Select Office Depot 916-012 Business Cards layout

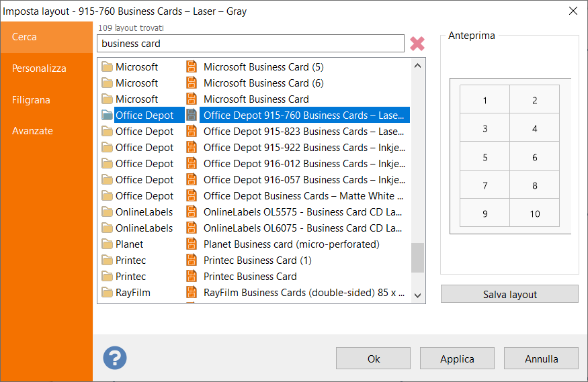pos(304,164)
